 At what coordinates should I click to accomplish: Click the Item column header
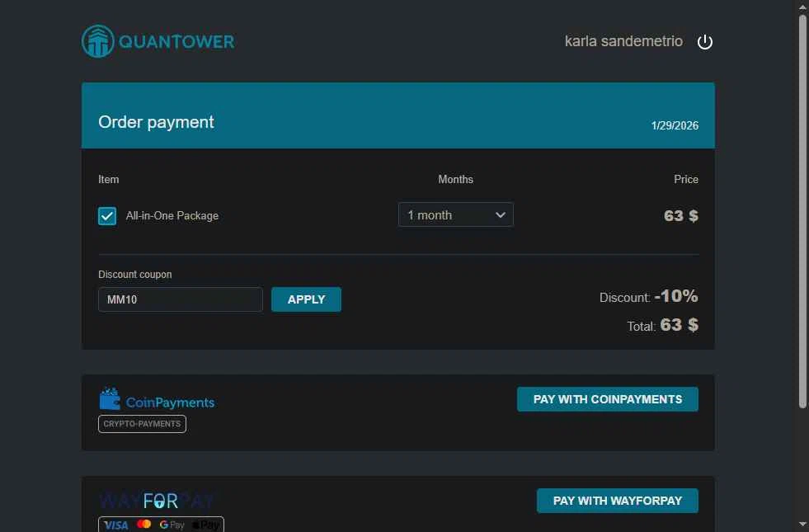click(108, 179)
